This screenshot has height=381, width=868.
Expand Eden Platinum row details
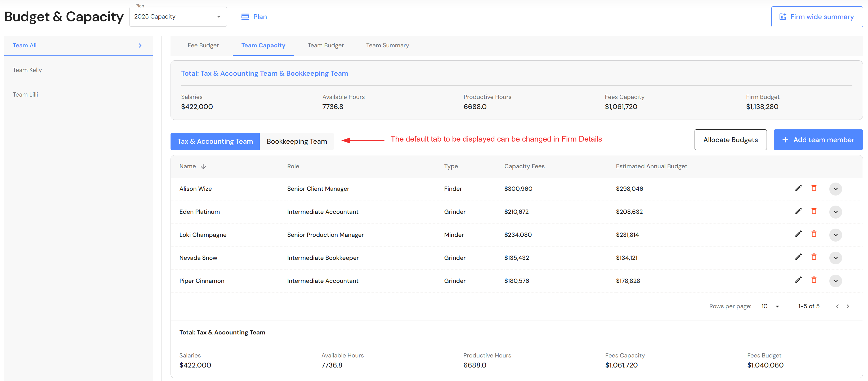point(835,212)
